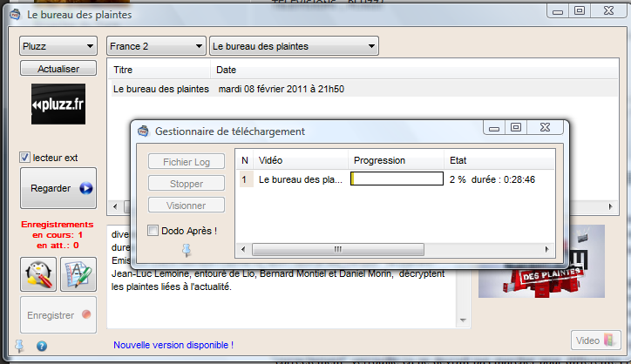This screenshot has width=631, height=364.
Task: Click the download progress bar
Action: click(397, 179)
